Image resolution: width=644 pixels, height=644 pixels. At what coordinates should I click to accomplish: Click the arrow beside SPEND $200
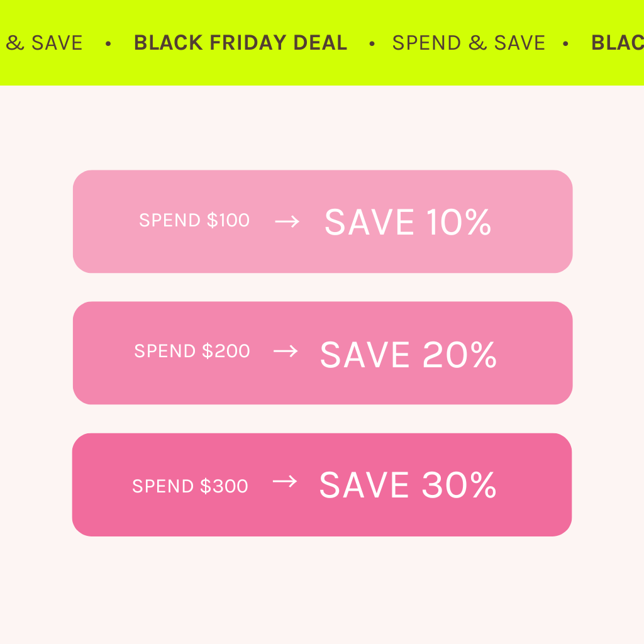(286, 351)
